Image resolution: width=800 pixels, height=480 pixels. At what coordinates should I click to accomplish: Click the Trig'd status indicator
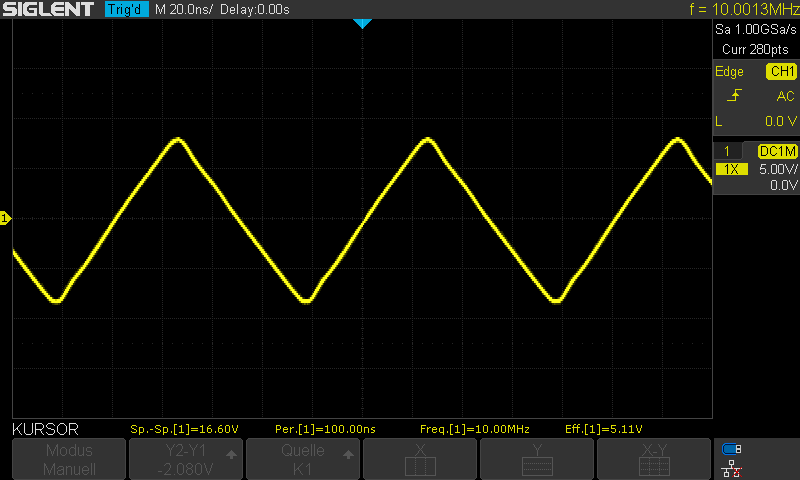point(127,9)
